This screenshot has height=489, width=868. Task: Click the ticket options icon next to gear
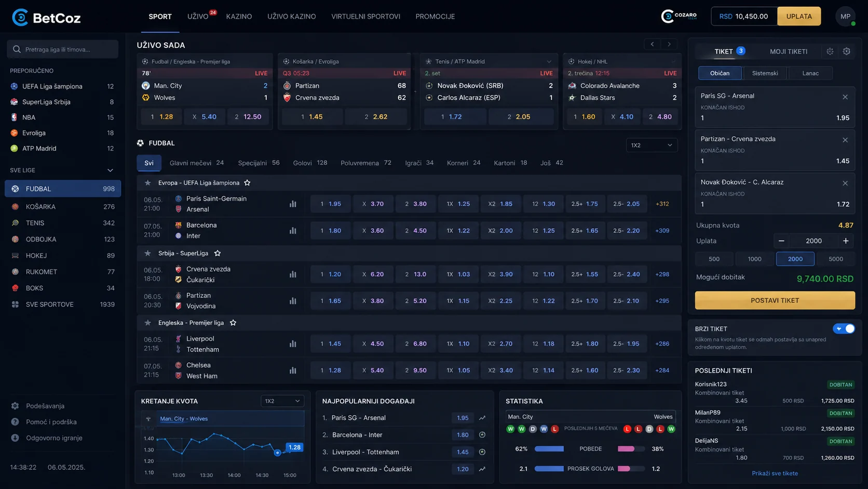830,51
